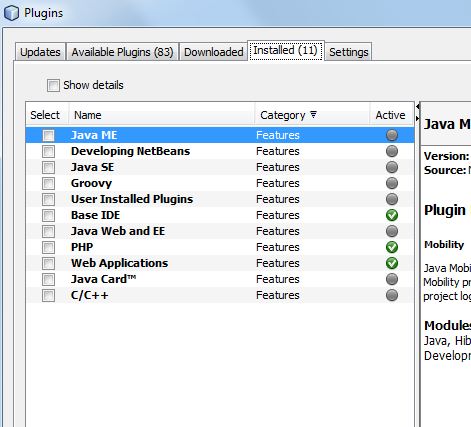Sort by the Name column header
This screenshot has width=471, height=427.
click(x=162, y=115)
